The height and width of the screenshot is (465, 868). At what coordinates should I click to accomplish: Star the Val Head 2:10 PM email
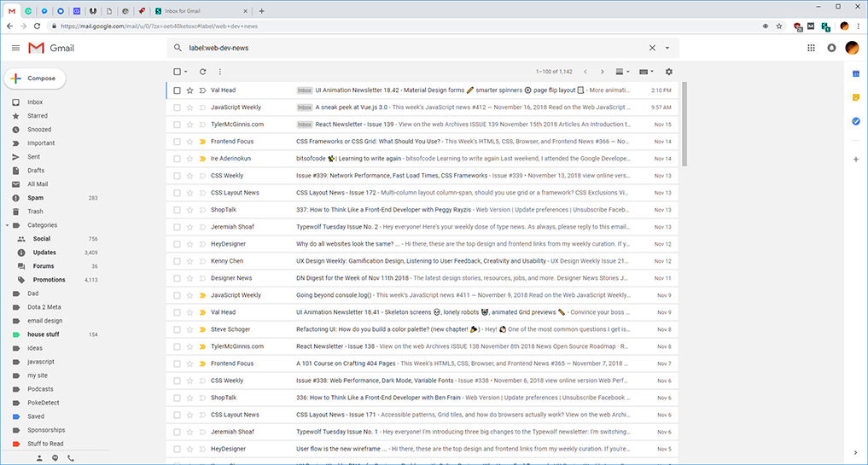coord(189,90)
